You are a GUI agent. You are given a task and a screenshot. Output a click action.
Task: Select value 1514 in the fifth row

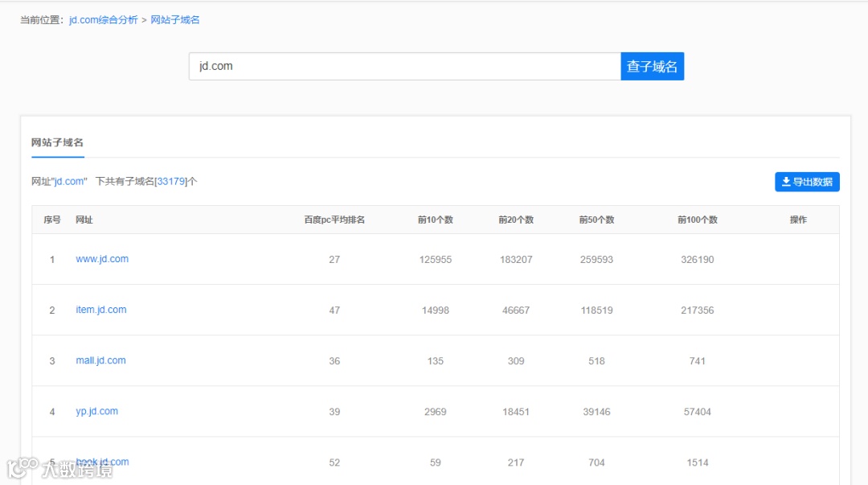pyautogui.click(x=698, y=462)
